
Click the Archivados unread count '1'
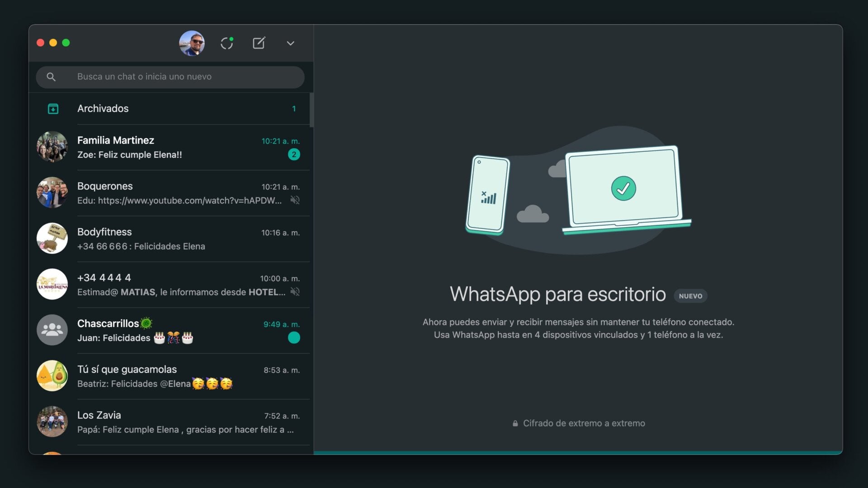click(x=294, y=109)
